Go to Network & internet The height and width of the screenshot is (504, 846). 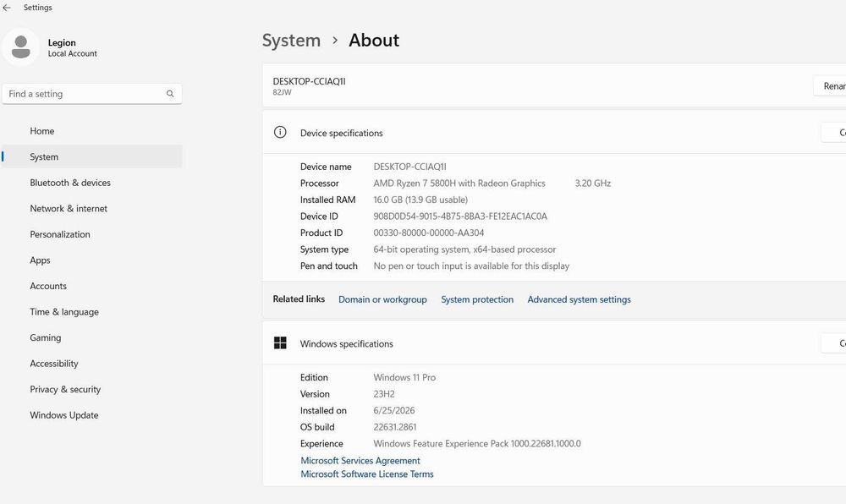(91, 209)
